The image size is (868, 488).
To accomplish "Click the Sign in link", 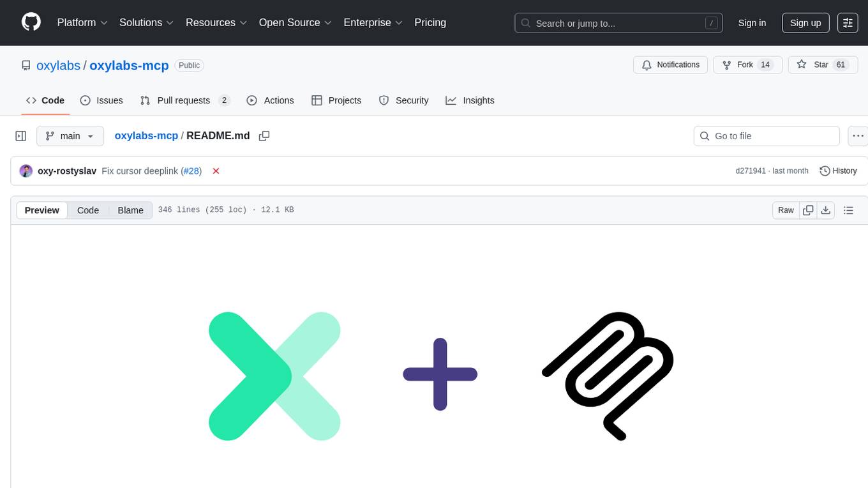I will (752, 23).
